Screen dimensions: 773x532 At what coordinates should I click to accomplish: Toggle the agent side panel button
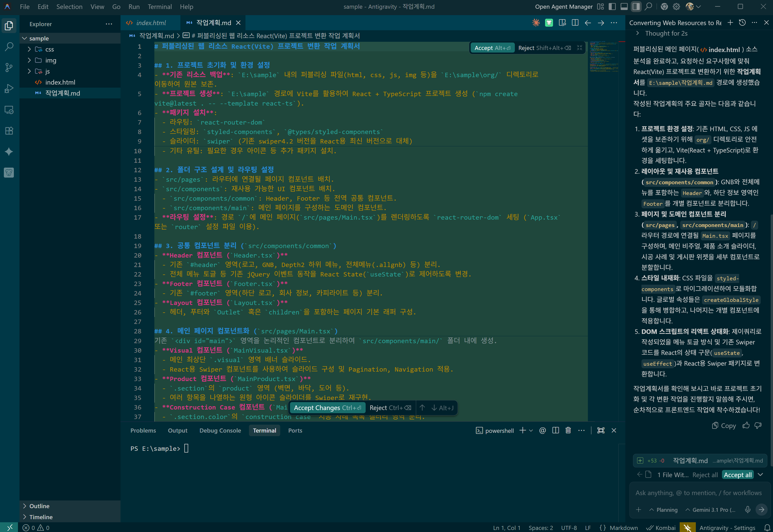pos(636,7)
